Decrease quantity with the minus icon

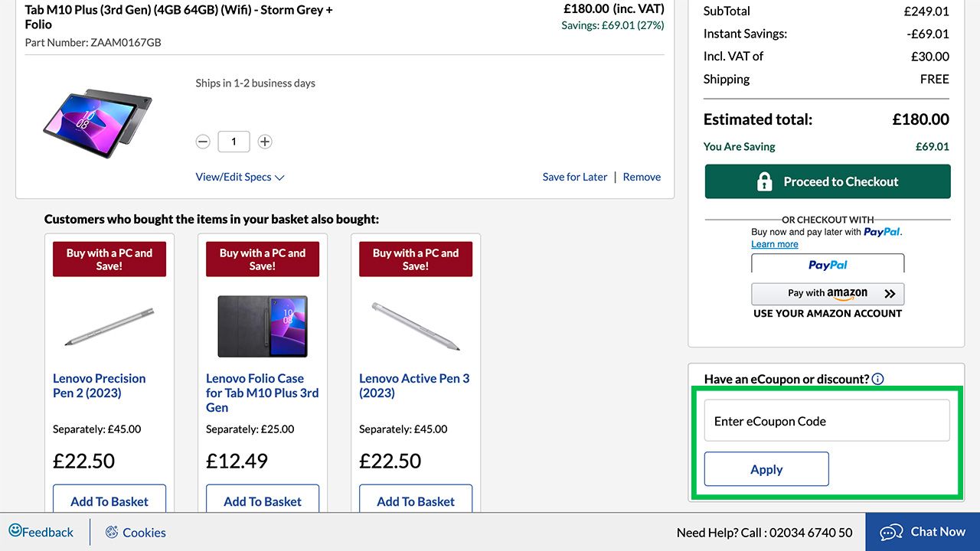point(203,142)
